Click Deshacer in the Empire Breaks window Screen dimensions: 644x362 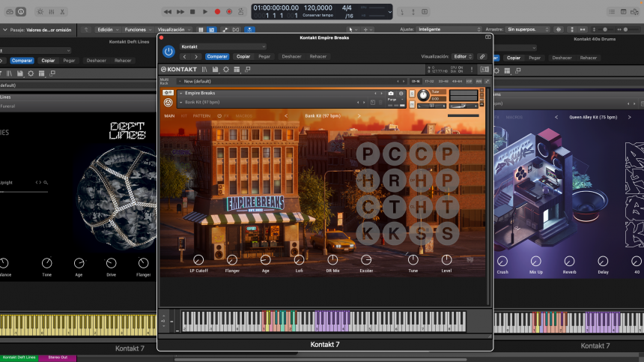291,57
